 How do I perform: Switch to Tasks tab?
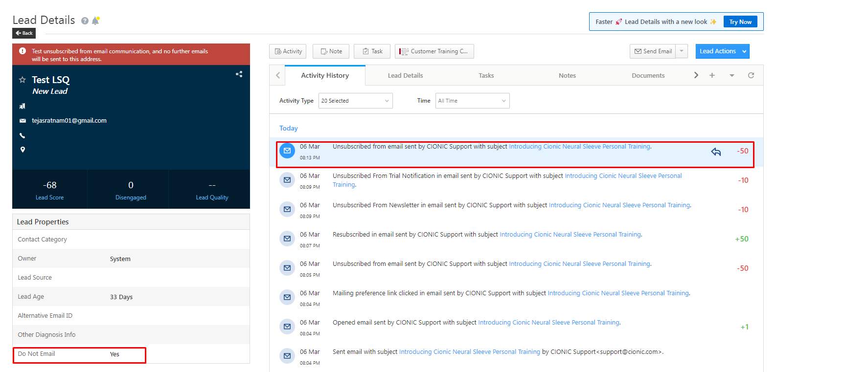point(486,75)
